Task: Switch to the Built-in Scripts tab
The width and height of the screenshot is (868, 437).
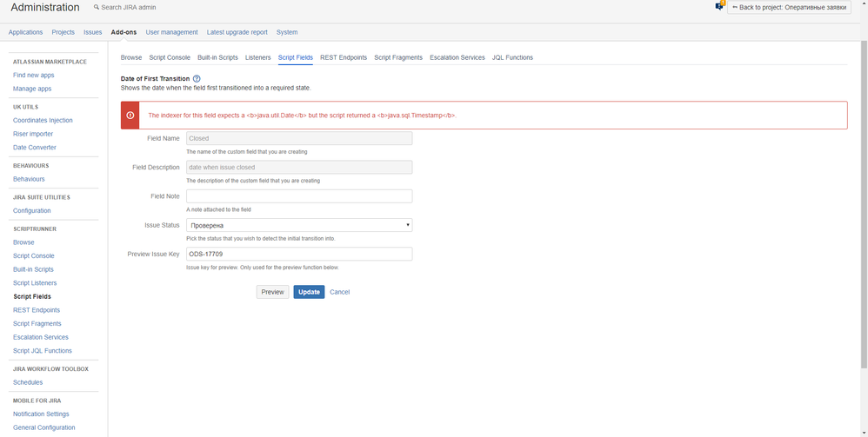Action: click(217, 57)
